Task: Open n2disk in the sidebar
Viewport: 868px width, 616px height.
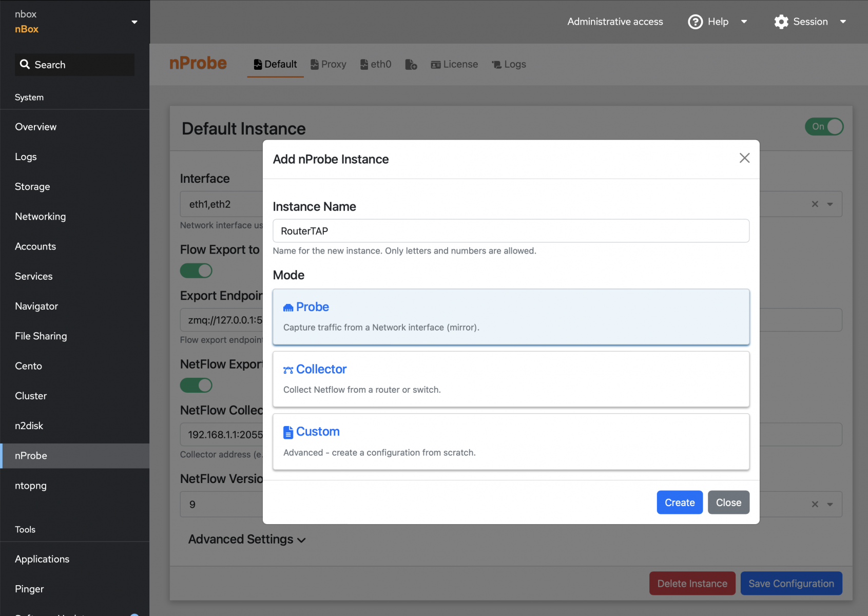Action: tap(74, 426)
